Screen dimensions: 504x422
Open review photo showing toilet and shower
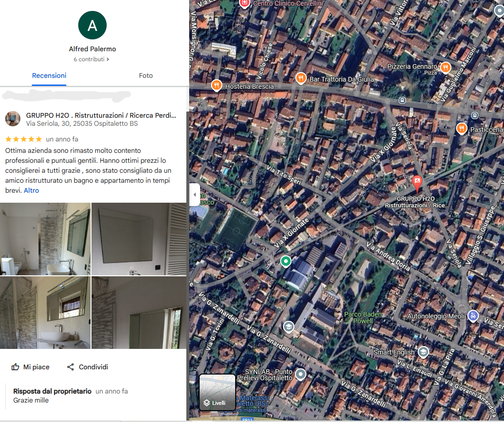(46, 239)
